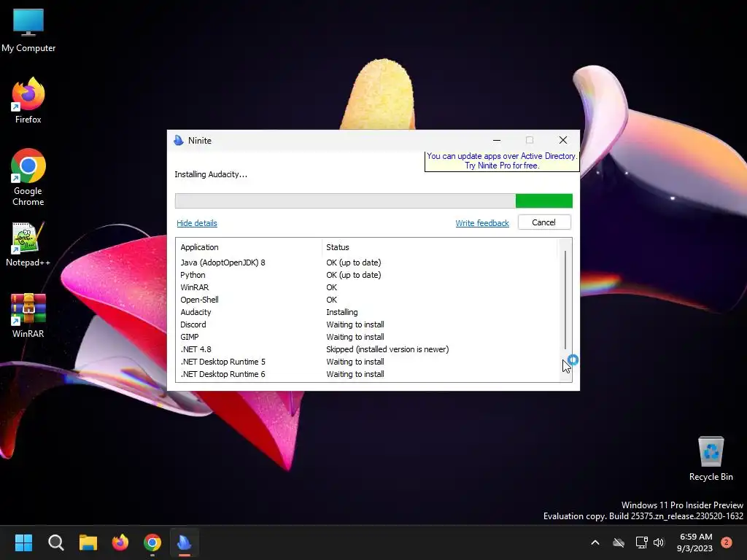Click the Status column header

click(438, 247)
